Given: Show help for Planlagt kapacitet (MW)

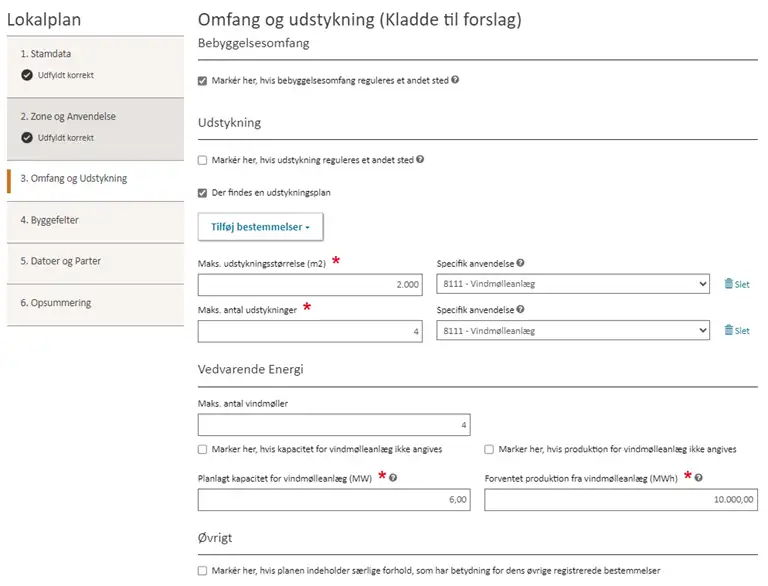Looking at the screenshot, I should pos(393,478).
